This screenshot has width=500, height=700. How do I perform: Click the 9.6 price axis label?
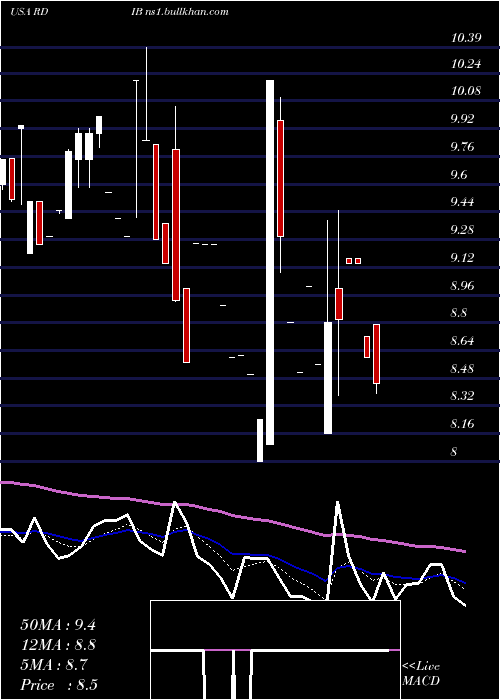458,175
